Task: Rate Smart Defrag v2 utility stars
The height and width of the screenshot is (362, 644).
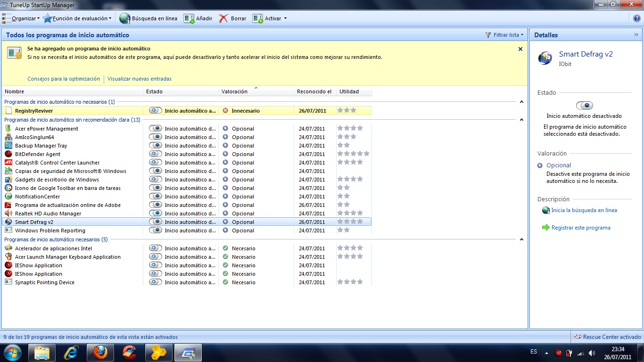Action: coord(350,222)
